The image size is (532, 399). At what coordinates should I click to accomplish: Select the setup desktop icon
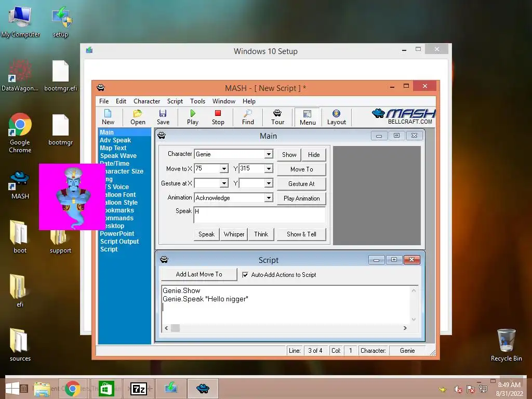(x=60, y=22)
